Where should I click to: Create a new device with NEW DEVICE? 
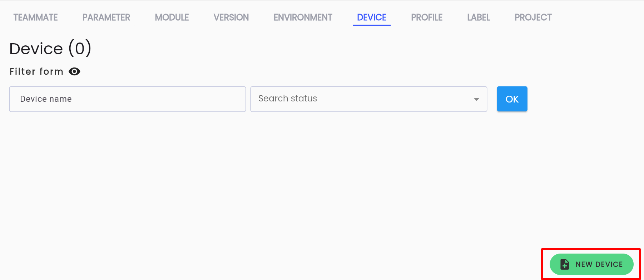point(591,264)
